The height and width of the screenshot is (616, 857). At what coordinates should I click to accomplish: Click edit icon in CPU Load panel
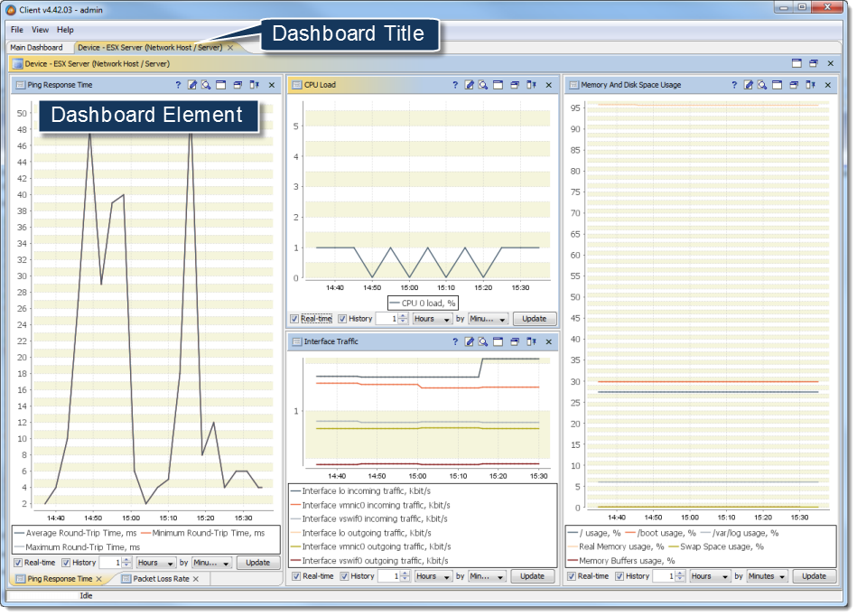(x=469, y=85)
